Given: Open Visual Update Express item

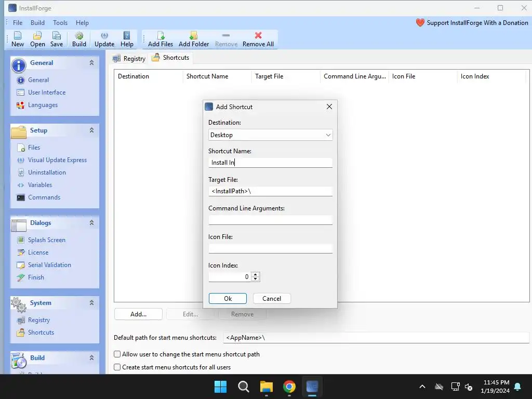Looking at the screenshot, I should pos(57,160).
